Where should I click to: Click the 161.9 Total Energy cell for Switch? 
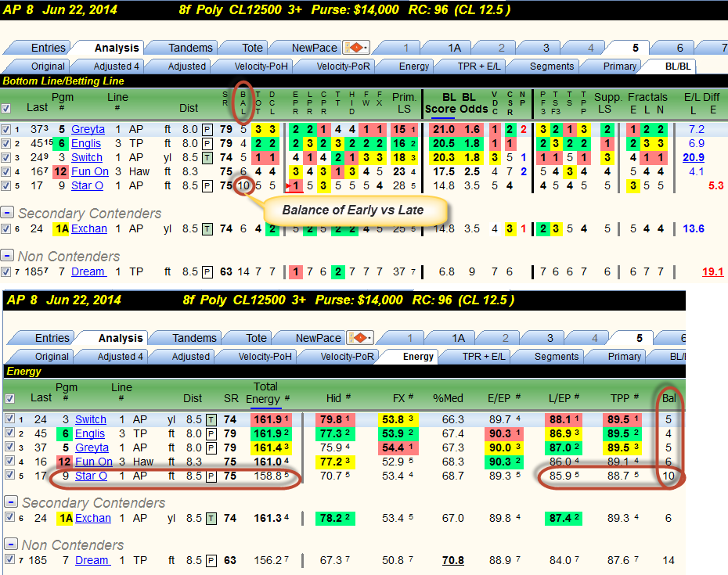coord(272,420)
